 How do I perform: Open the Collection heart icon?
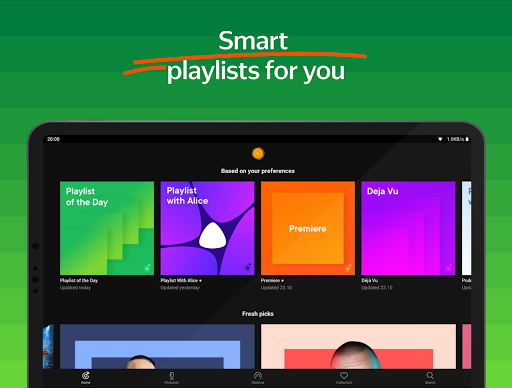pos(344,376)
